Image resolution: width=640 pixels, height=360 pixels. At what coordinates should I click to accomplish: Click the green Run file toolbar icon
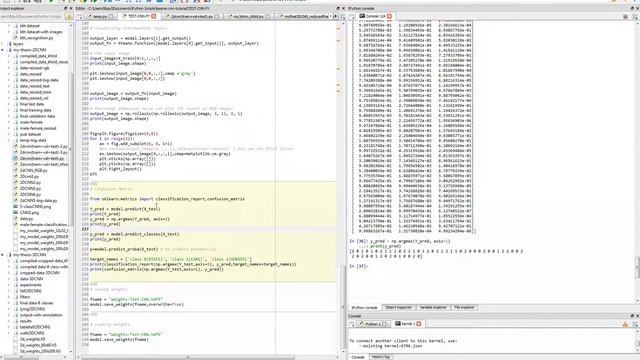tap(51, 2)
